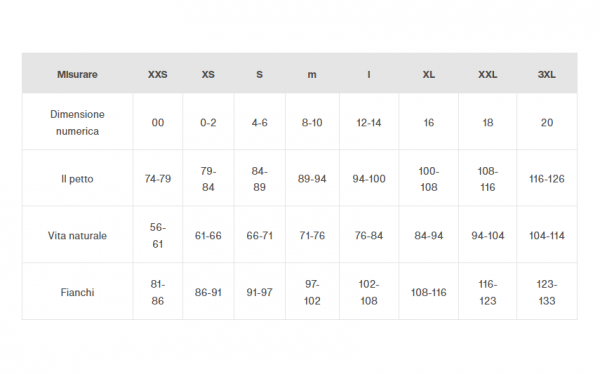This screenshot has width=600, height=374.
Task: Click the Fianchi row label
Action: pos(77,292)
